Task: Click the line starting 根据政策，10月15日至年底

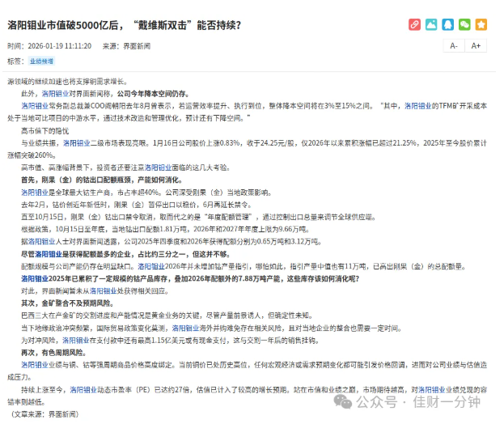Action: click(x=166, y=230)
